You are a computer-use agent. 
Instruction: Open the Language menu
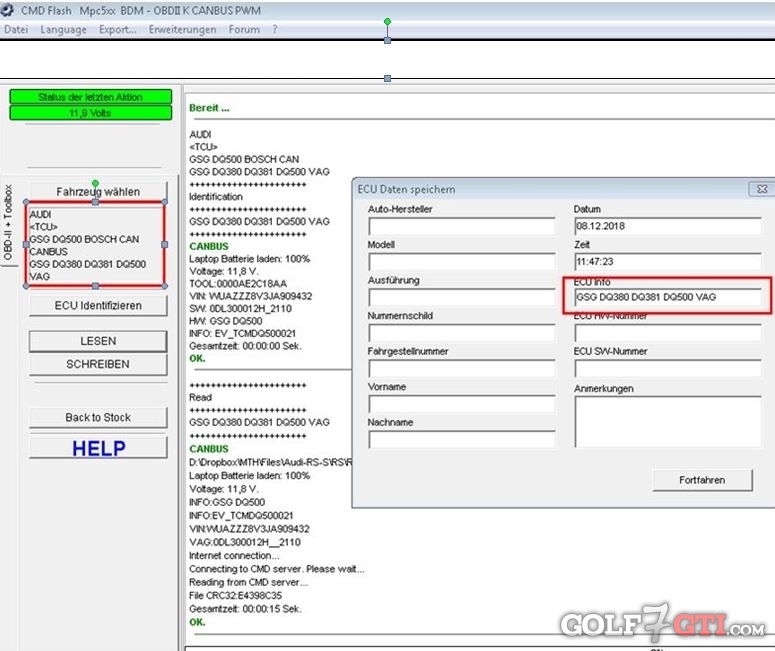click(x=63, y=30)
